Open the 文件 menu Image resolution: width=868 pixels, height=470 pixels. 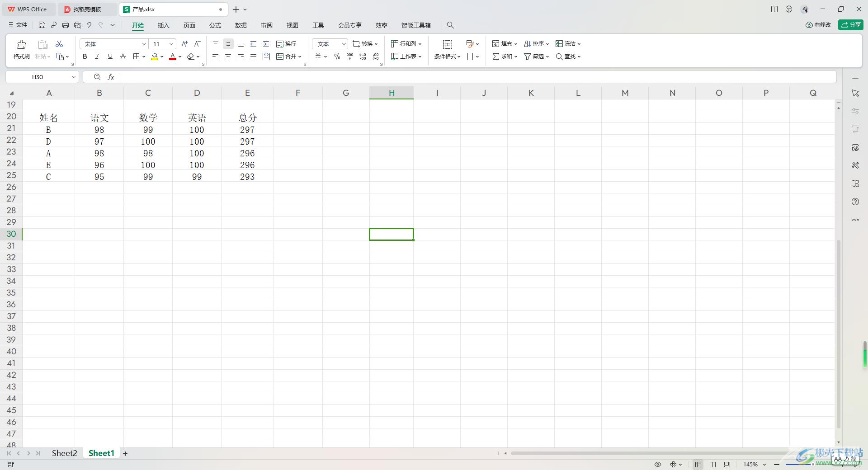18,25
